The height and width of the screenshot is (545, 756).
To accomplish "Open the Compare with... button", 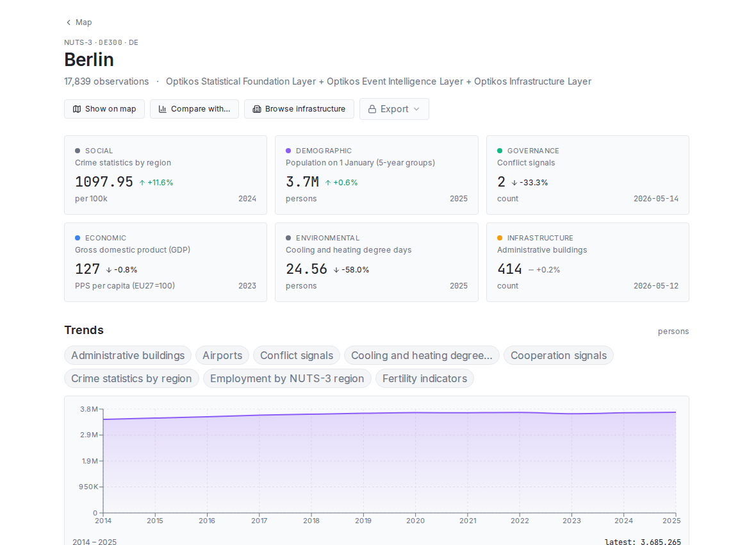I will tap(194, 109).
